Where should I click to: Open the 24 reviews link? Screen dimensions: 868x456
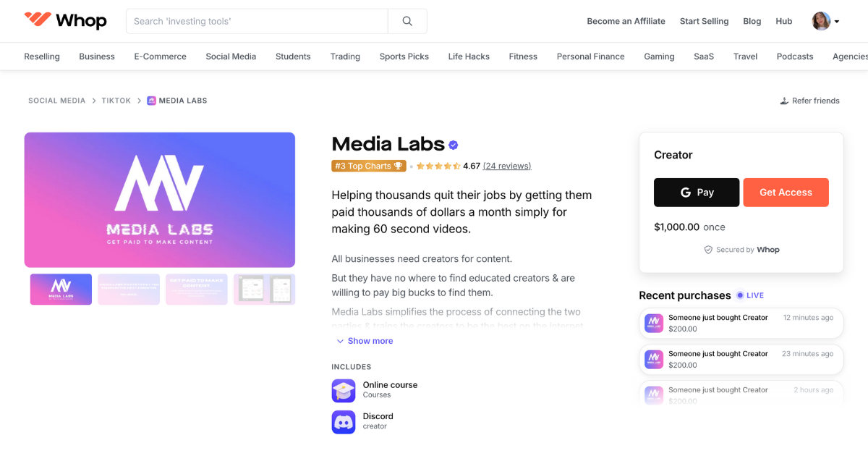(506, 166)
